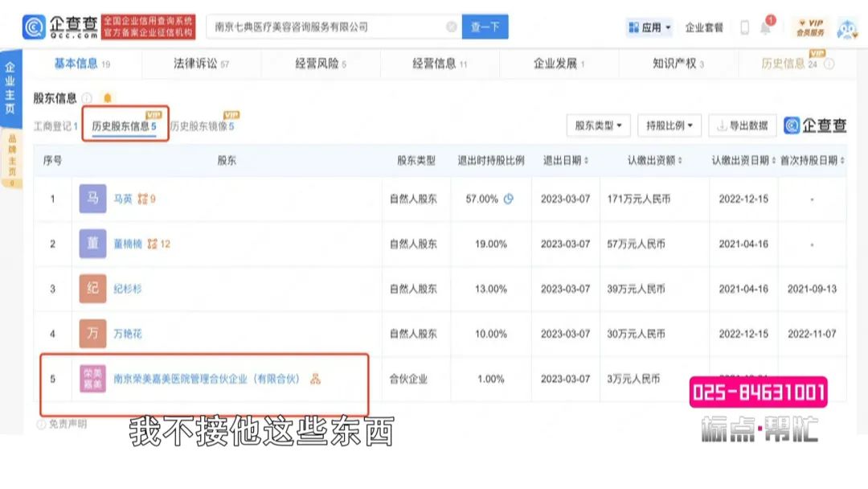Image resolution: width=868 pixels, height=489 pixels.
Task: Select the 工商登记 sub-tab
Action: point(55,126)
